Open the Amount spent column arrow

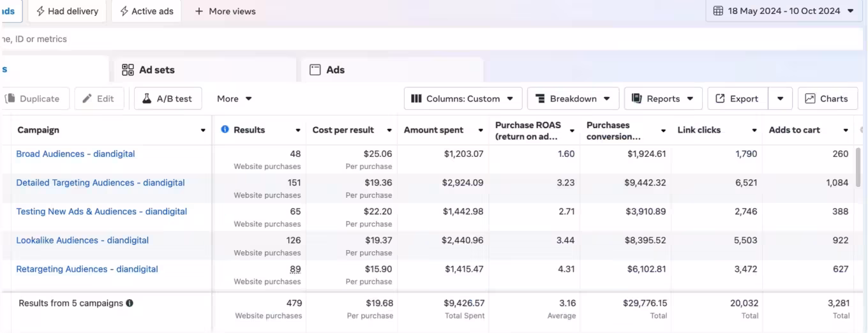[481, 130]
